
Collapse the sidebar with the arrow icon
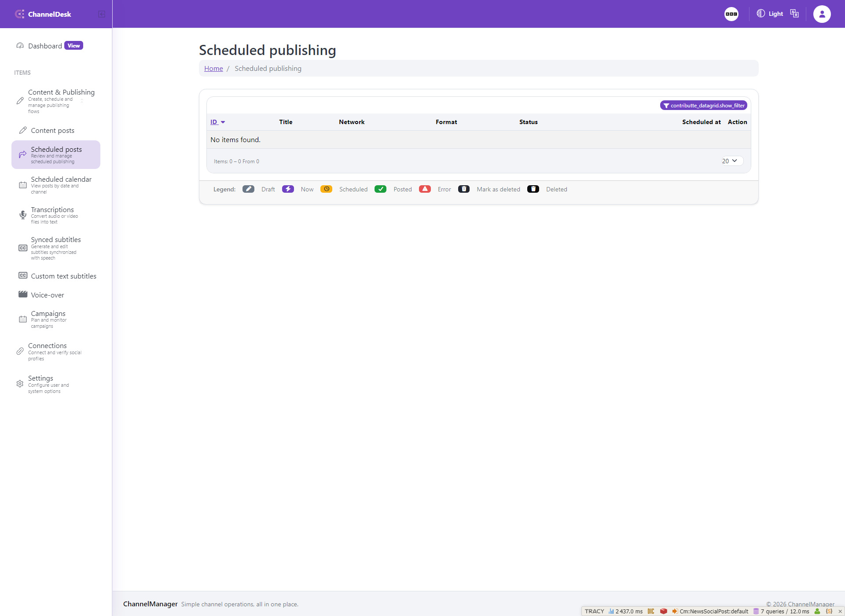pos(102,14)
